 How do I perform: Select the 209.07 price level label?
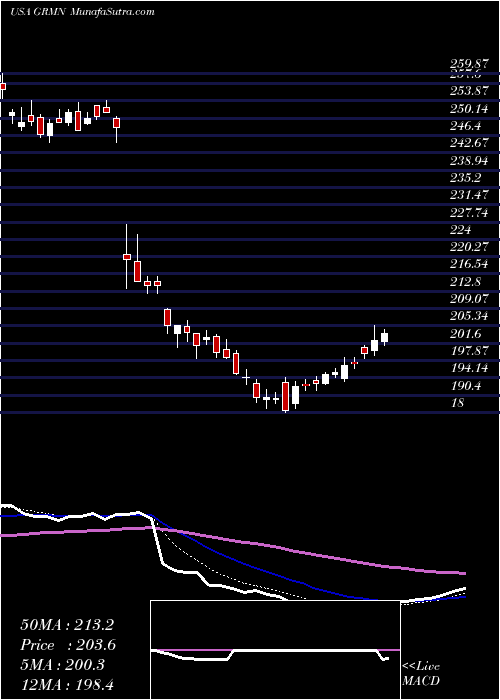coord(469,299)
